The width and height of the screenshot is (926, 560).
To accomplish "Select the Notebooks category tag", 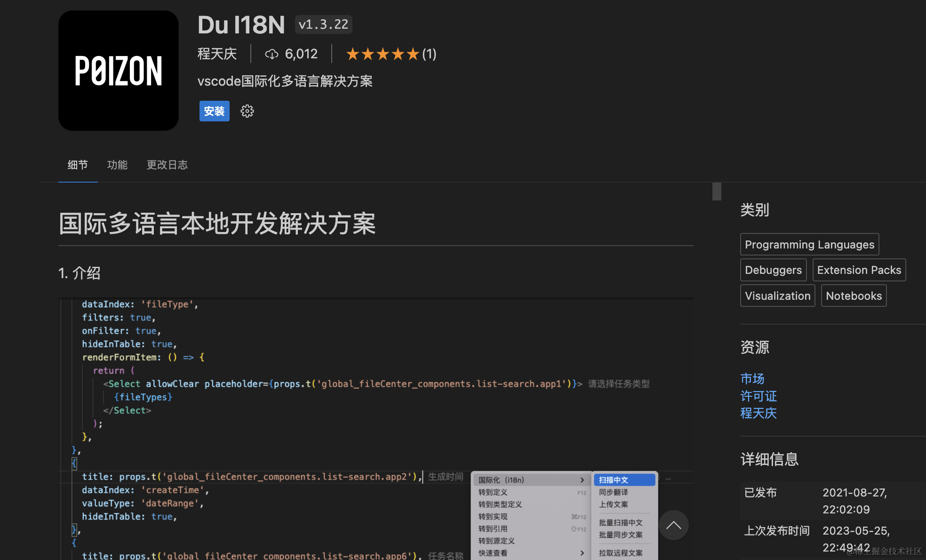I will pyautogui.click(x=854, y=296).
